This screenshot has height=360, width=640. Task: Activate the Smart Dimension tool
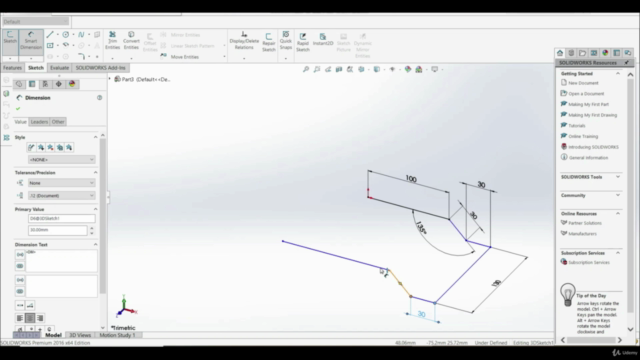31,40
